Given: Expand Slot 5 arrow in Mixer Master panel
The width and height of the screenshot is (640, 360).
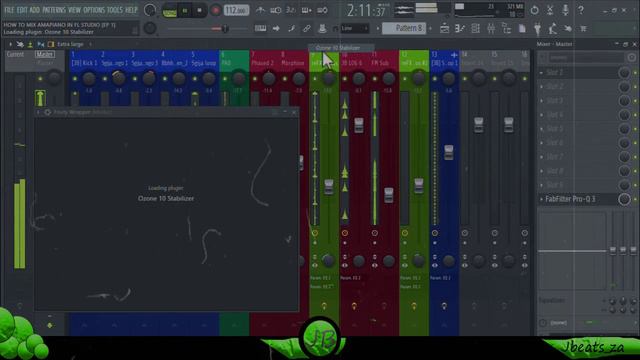Looking at the screenshot, I should click(542, 129).
